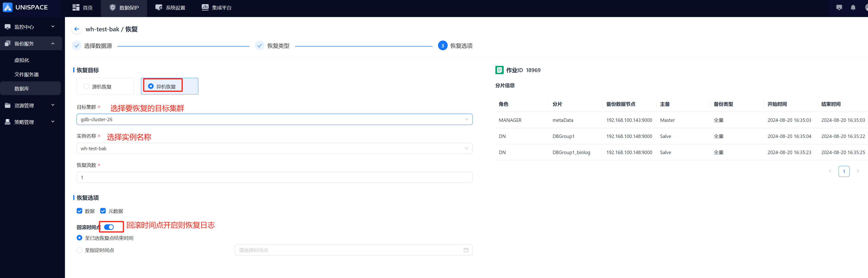Viewport: 868px width, 278px height.
Task: Open the message chat icon in header
Action: (839, 7)
